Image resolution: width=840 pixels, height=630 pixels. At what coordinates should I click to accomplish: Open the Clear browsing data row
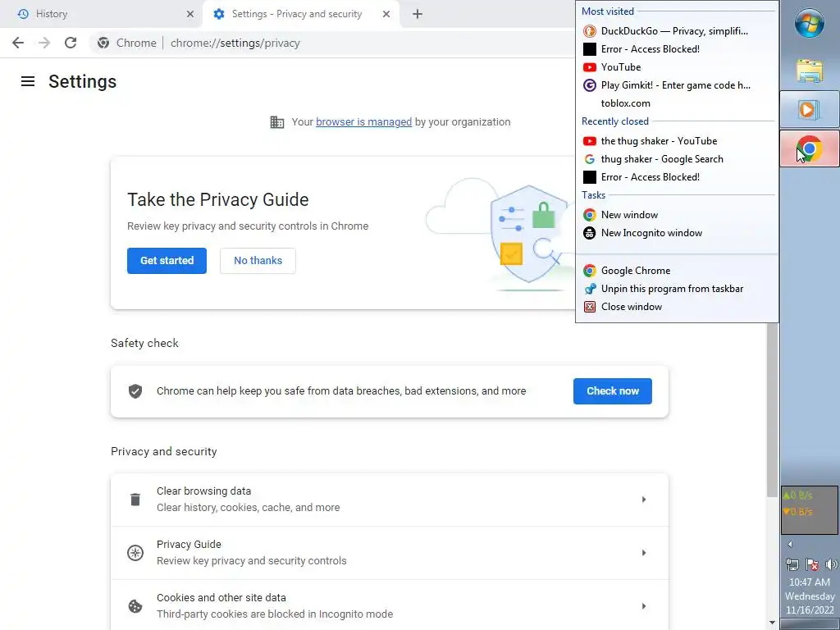(390, 500)
